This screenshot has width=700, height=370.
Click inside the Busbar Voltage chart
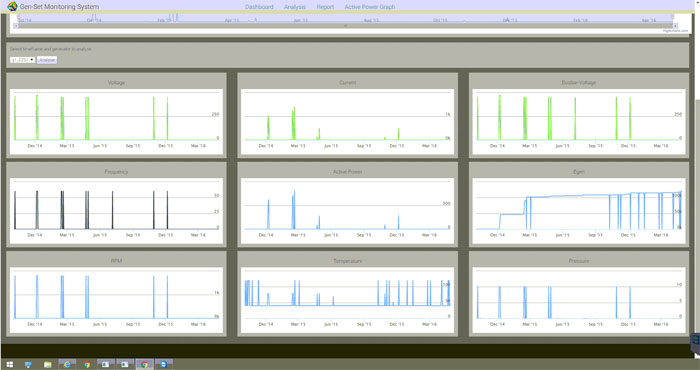click(579, 122)
